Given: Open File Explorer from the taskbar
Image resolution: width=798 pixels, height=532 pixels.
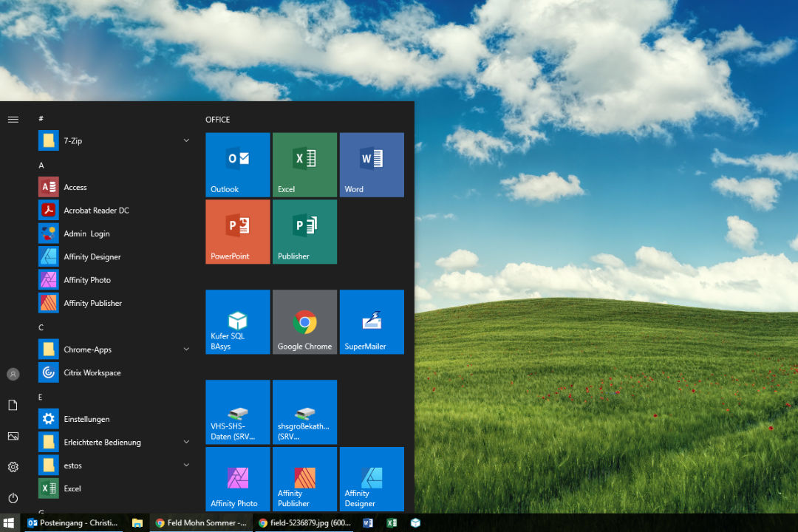Looking at the screenshot, I should click(x=137, y=523).
